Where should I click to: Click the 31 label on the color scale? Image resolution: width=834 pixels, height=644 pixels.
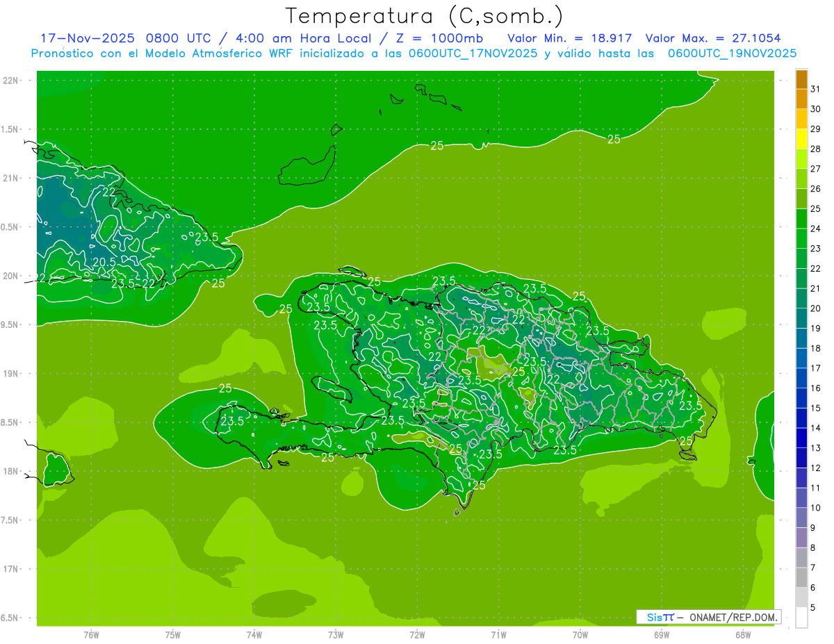[x=815, y=89]
